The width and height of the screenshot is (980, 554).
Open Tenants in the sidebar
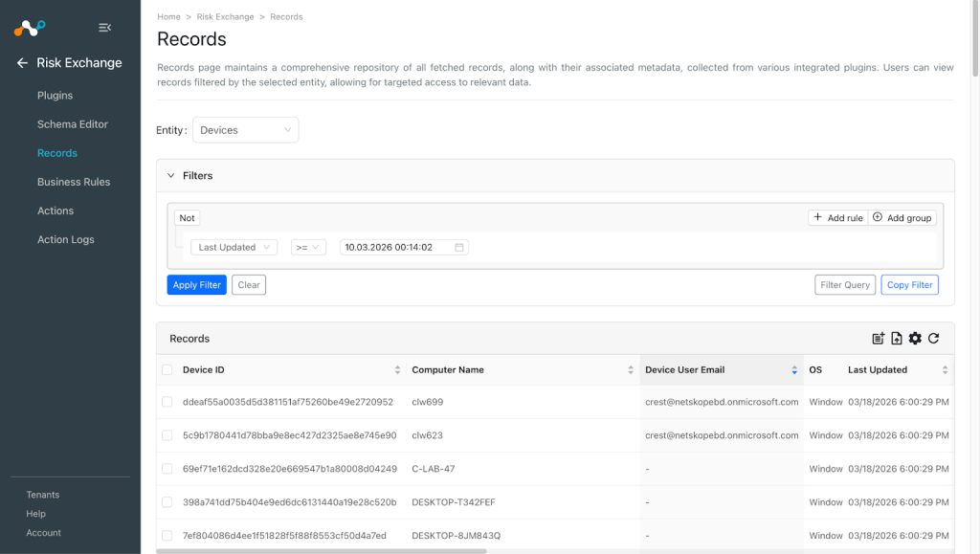pyautogui.click(x=42, y=495)
